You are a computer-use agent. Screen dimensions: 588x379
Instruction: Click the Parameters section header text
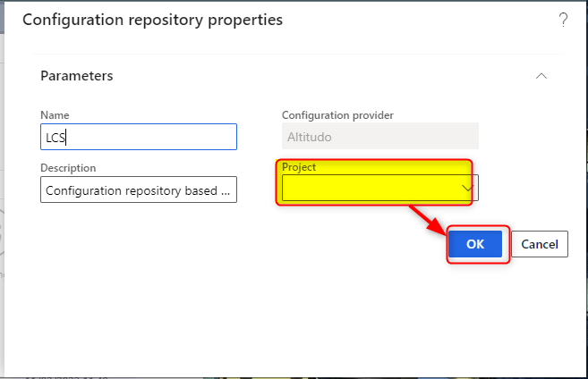(77, 76)
